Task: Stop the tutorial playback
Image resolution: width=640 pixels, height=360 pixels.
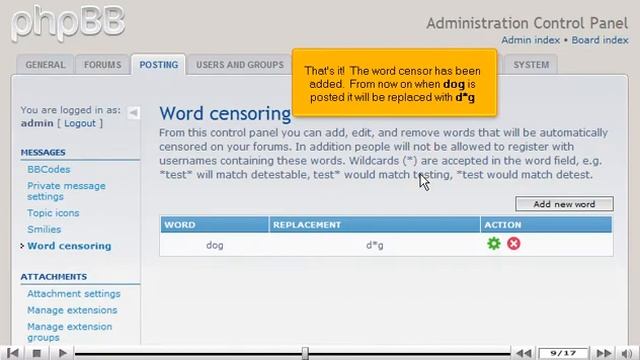Action: point(37,353)
